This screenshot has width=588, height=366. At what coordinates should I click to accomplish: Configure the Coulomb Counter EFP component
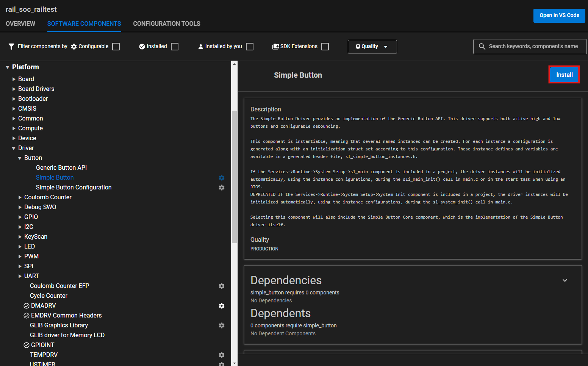222,286
